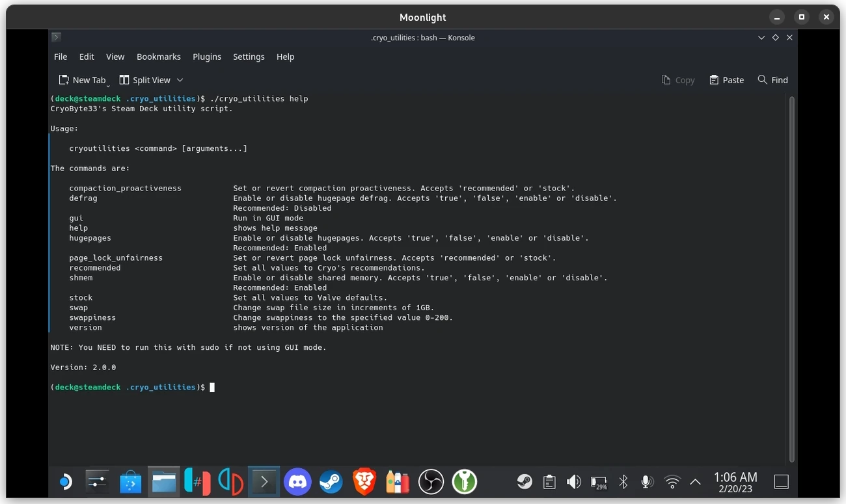Select the Konsole taskbar icon
Viewport: 846px width, 504px height.
[x=264, y=482]
